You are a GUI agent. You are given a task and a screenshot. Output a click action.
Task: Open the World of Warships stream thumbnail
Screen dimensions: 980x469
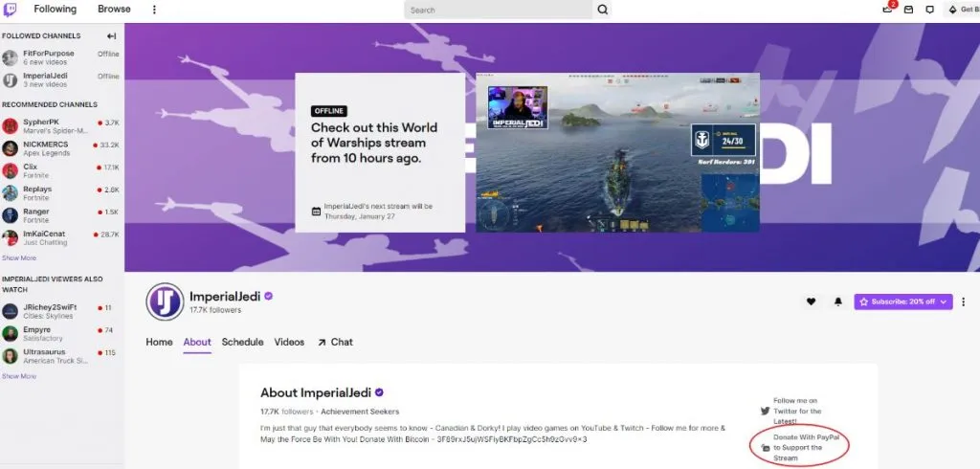[617, 152]
